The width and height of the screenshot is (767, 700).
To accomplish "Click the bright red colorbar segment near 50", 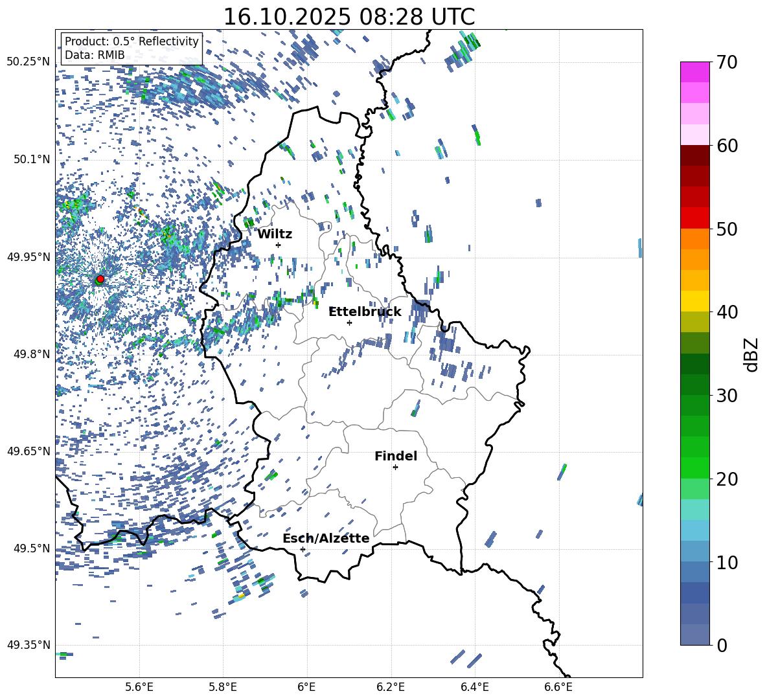I will point(694,218).
